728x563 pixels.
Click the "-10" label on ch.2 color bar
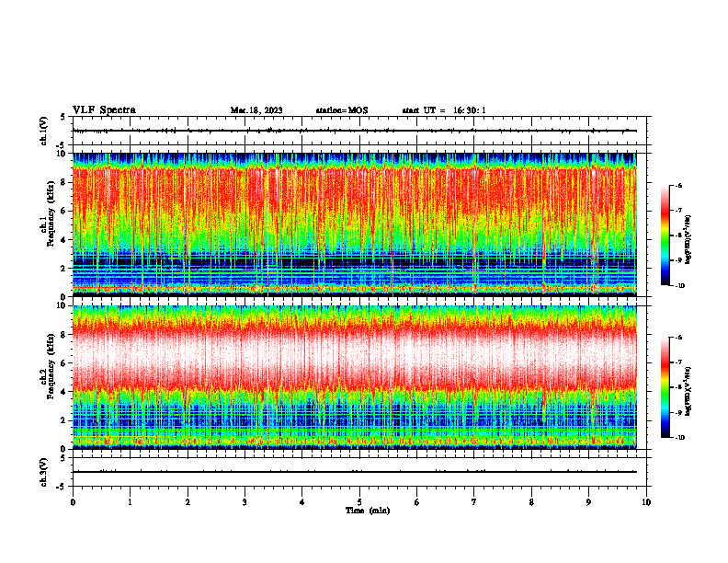coord(679,438)
